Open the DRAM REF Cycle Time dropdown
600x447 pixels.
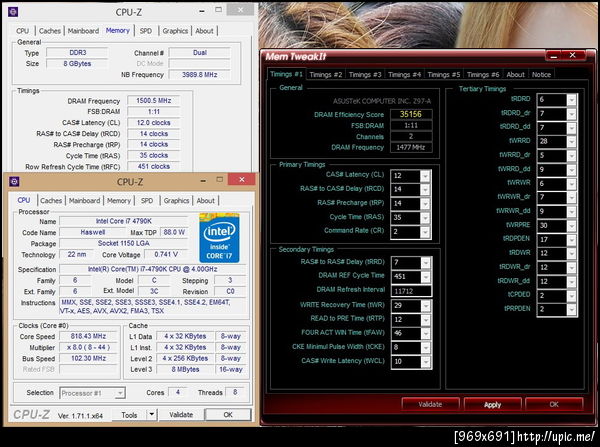[426, 276]
